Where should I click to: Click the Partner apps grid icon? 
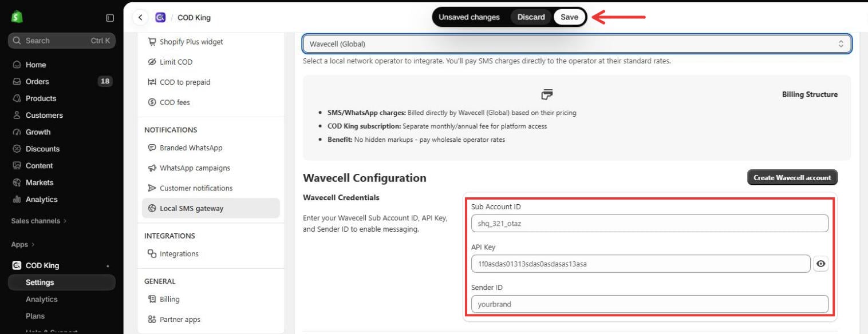pos(152,320)
